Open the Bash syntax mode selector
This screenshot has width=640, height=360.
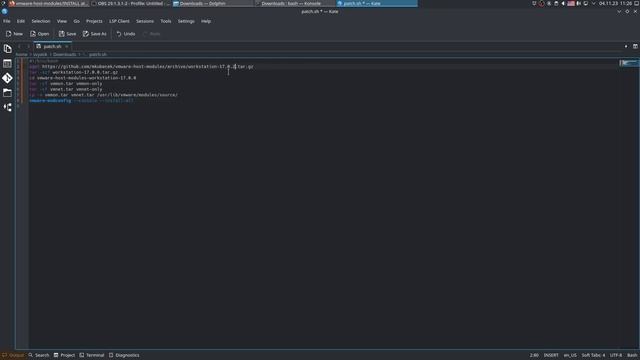(632, 356)
